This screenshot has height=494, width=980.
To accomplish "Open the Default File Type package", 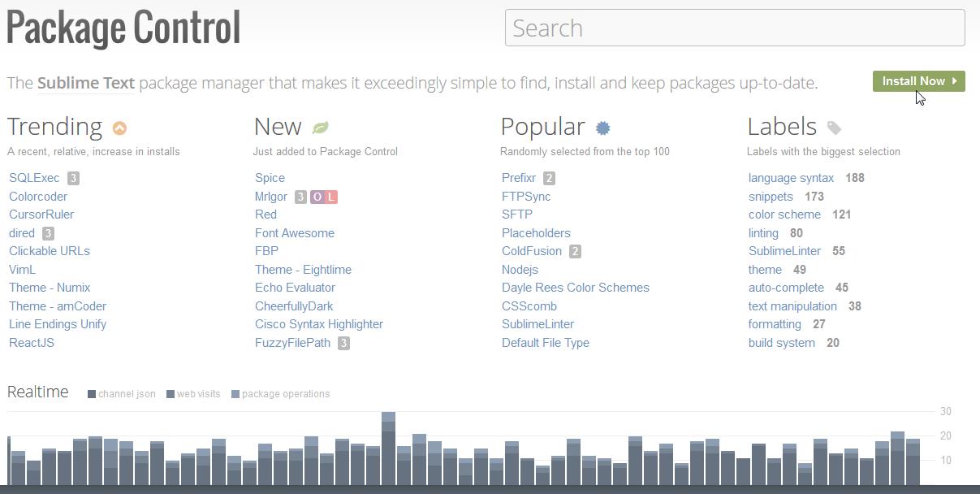I will click(546, 343).
